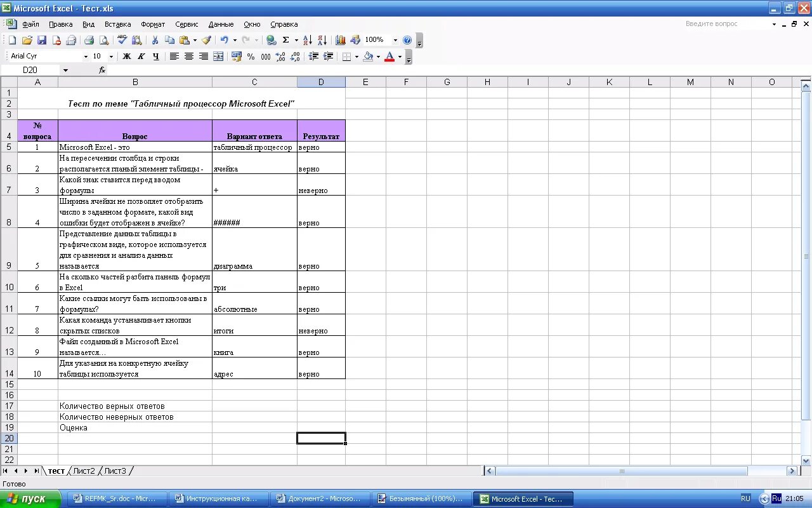The height and width of the screenshot is (508, 812).
Task: Click the insert function fx button
Action: point(102,70)
